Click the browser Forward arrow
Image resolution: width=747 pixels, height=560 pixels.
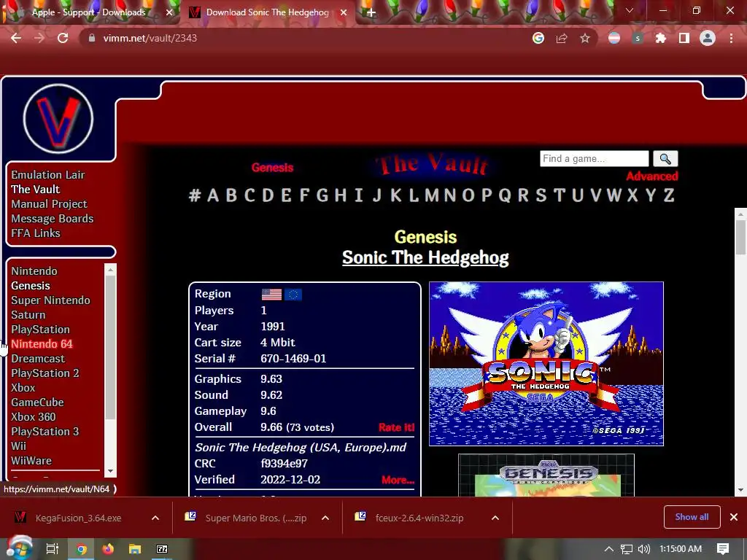(39, 38)
